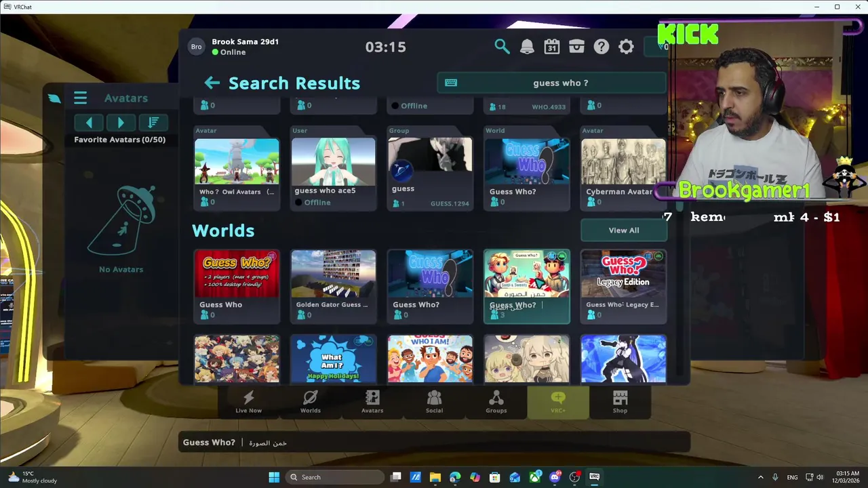Switch to the Avatars dock tab
The image size is (868, 488).
(372, 402)
